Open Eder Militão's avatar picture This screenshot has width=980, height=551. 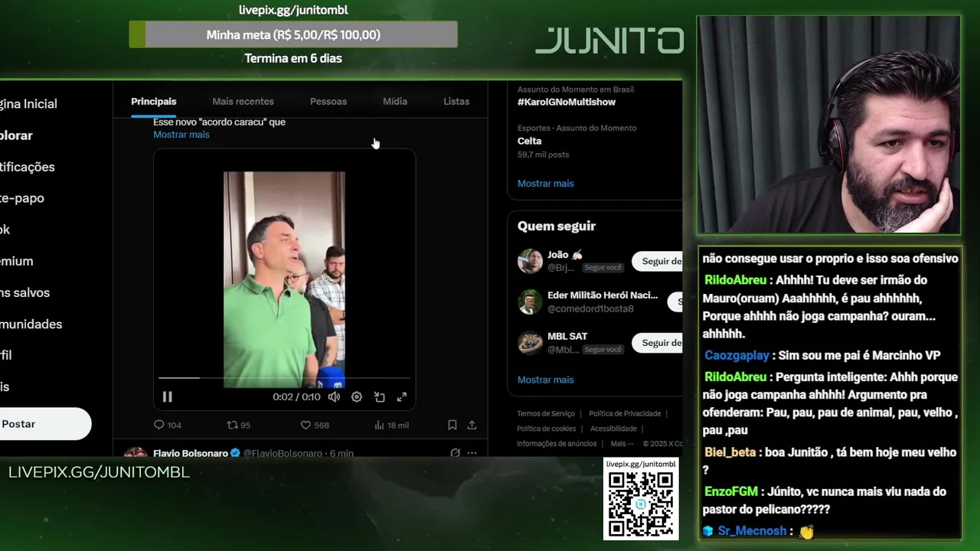[530, 302]
